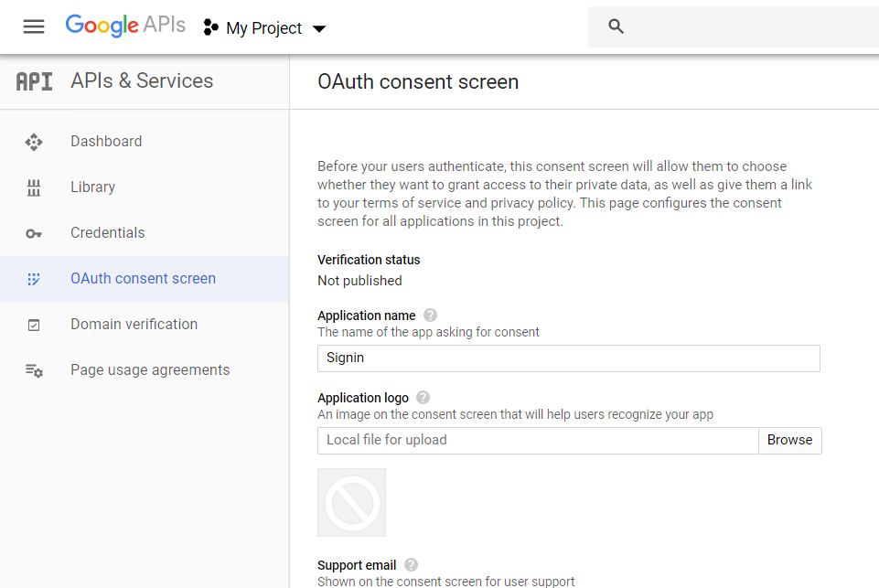This screenshot has height=588, width=879.
Task: Click the Domain verification checkbox icon
Action: [x=34, y=326]
